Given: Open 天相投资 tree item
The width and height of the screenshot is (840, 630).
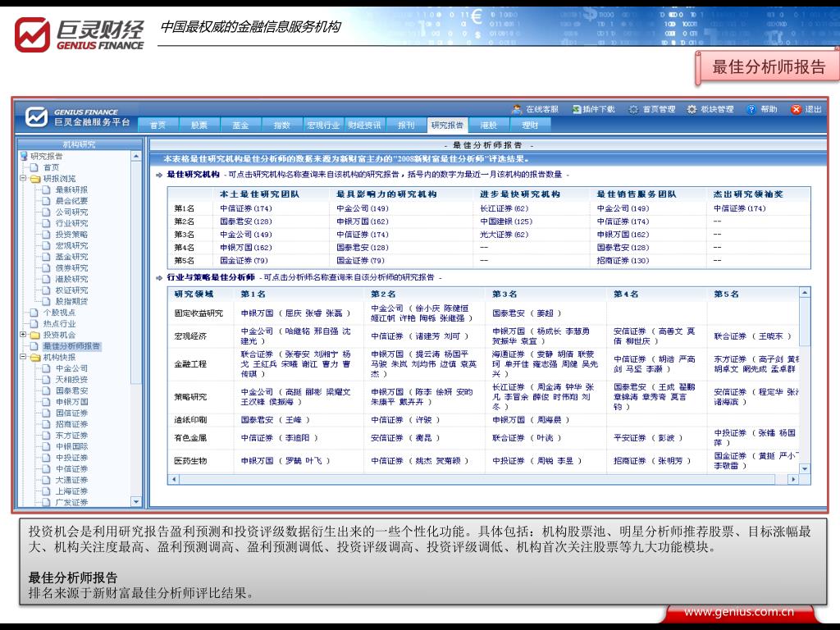Looking at the screenshot, I should pyautogui.click(x=72, y=379).
